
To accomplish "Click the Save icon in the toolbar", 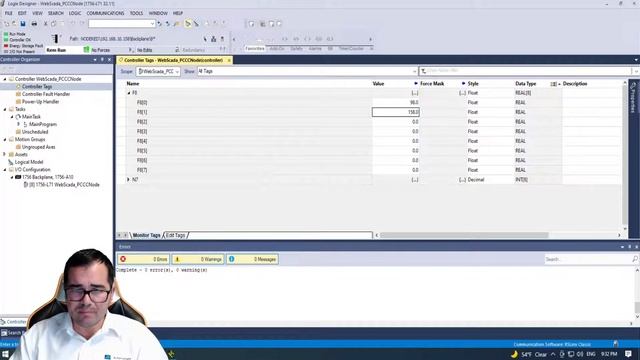I will [23, 24].
